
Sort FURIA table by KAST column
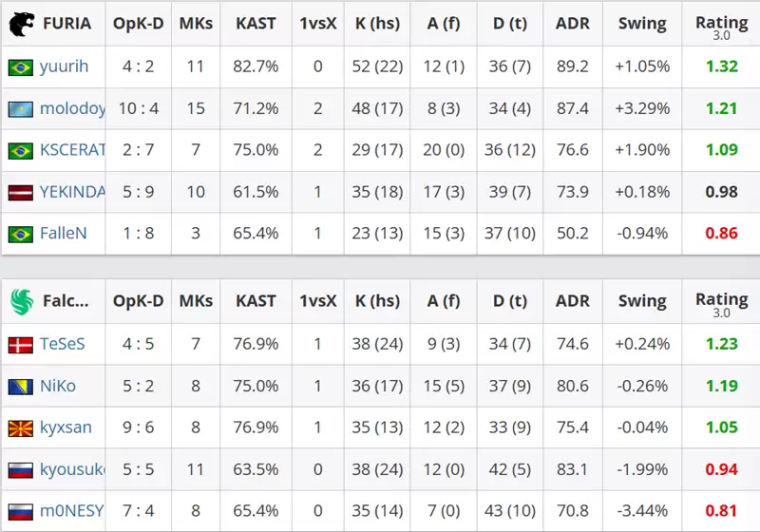coord(256,23)
